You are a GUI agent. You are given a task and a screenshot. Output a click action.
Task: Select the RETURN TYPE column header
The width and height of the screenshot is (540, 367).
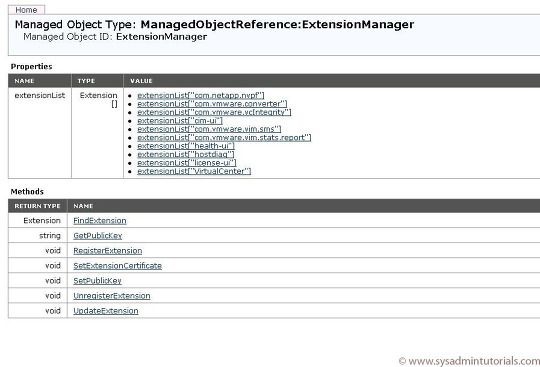point(38,206)
